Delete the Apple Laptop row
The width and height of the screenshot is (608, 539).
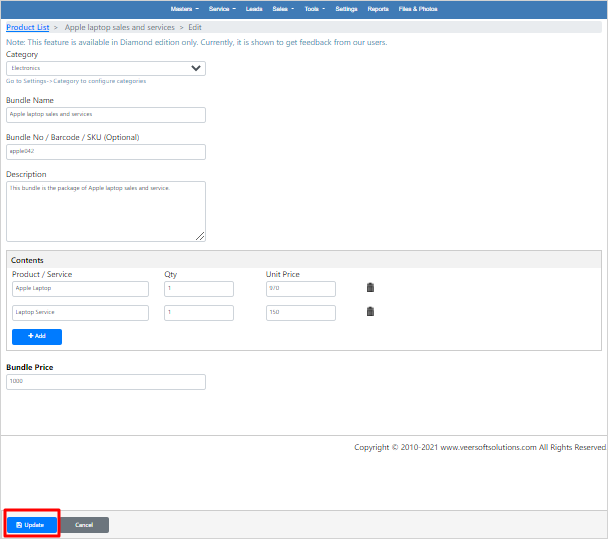(370, 288)
